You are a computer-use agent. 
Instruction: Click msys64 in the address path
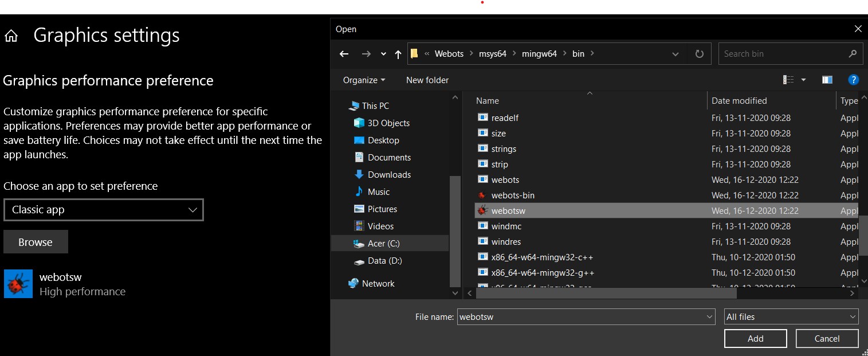click(x=493, y=54)
